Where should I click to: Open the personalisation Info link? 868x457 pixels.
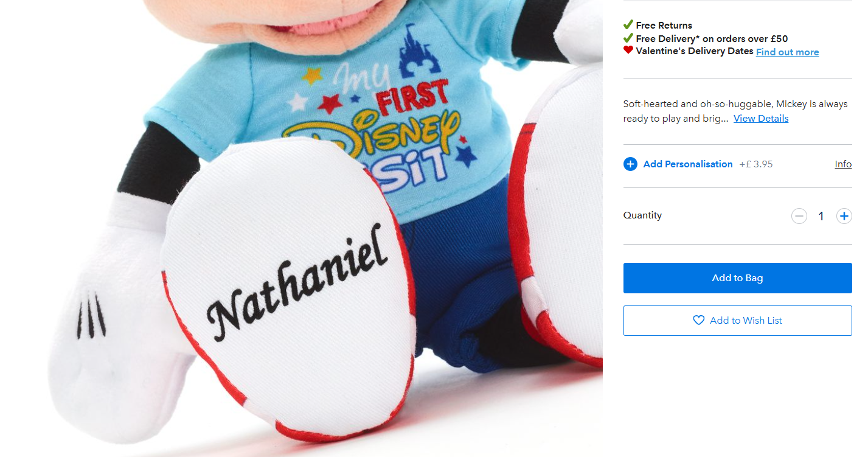pyautogui.click(x=843, y=164)
